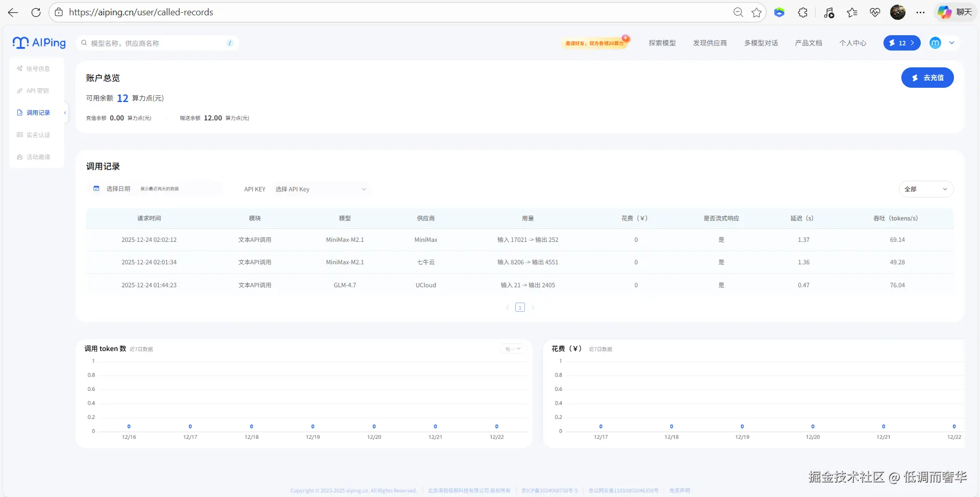Click the AIPing logo
This screenshot has height=497, width=980.
[39, 43]
